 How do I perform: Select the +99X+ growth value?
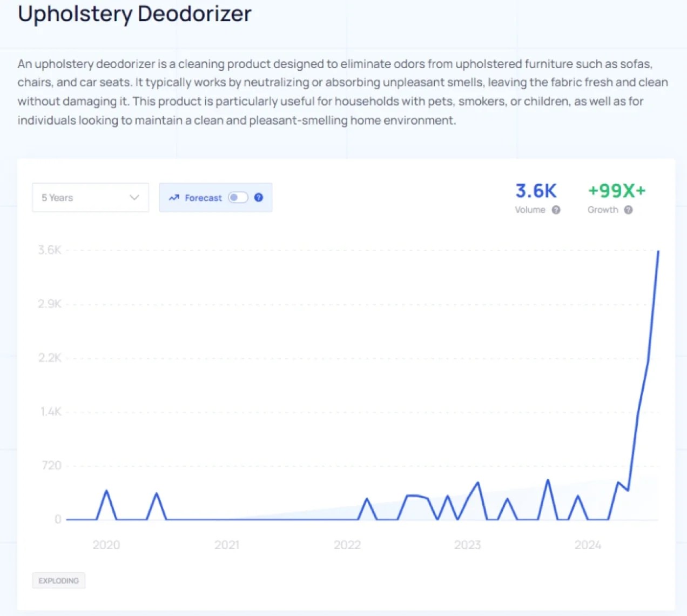pos(616,191)
